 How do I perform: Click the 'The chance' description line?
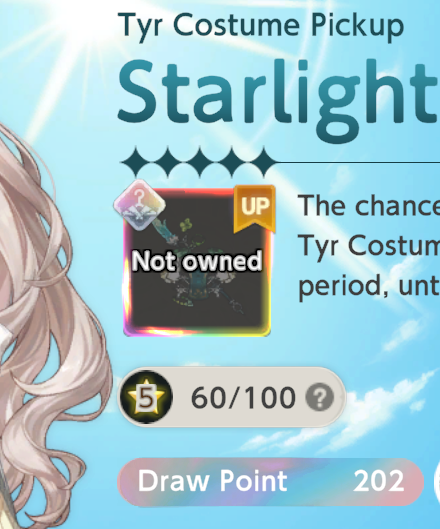369,206
